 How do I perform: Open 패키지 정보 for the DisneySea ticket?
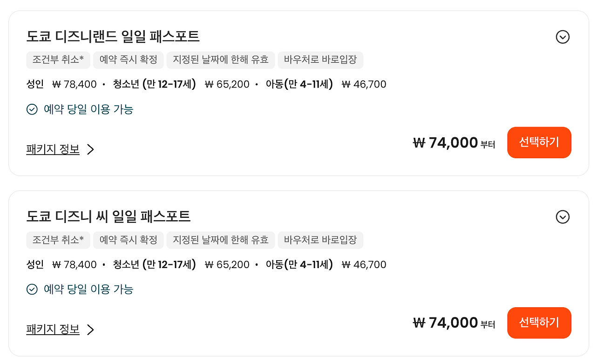point(53,330)
